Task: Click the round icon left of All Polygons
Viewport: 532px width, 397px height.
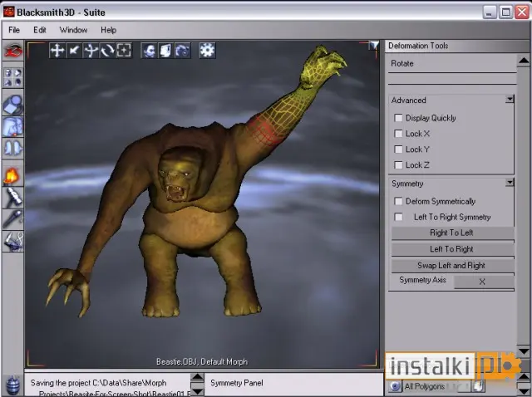Action: click(x=395, y=386)
